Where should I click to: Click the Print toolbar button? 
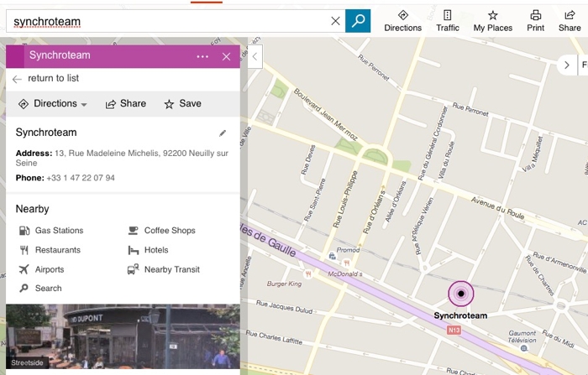536,21
